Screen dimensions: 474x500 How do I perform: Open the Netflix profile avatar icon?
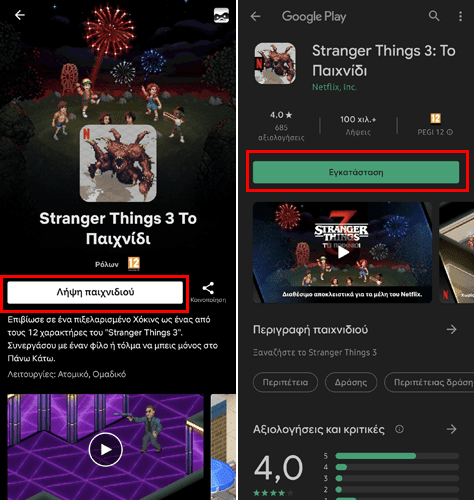coord(221,15)
